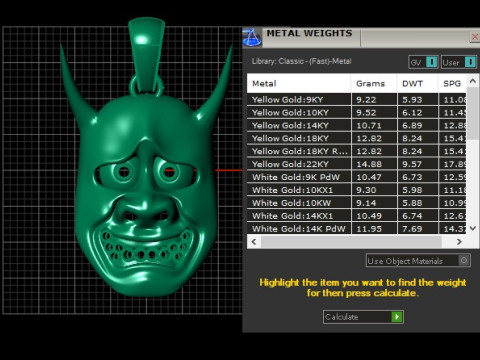The height and width of the screenshot is (360, 480).
Task: Click the horizontal scroll right arrow
Action: [459, 242]
